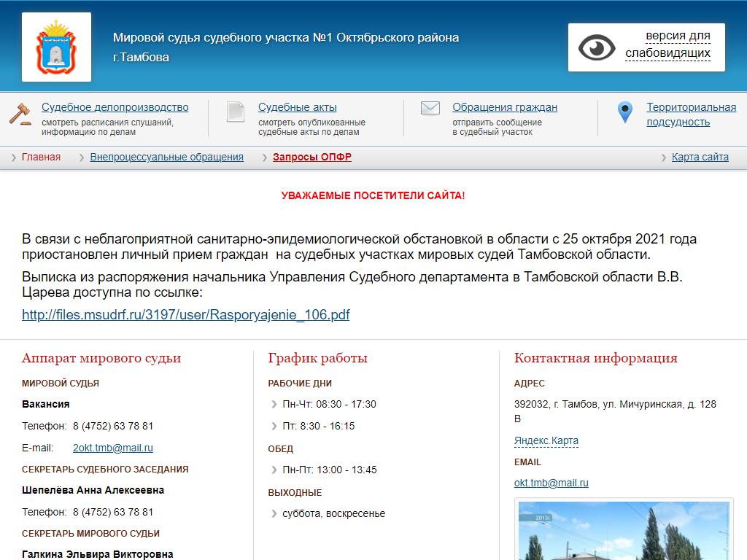The width and height of the screenshot is (747, 560).
Task: Open Карта сайта link
Action: [x=700, y=157]
